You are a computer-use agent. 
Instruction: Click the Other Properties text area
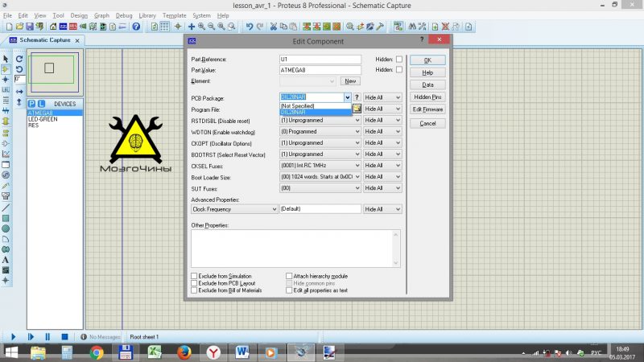295,249
